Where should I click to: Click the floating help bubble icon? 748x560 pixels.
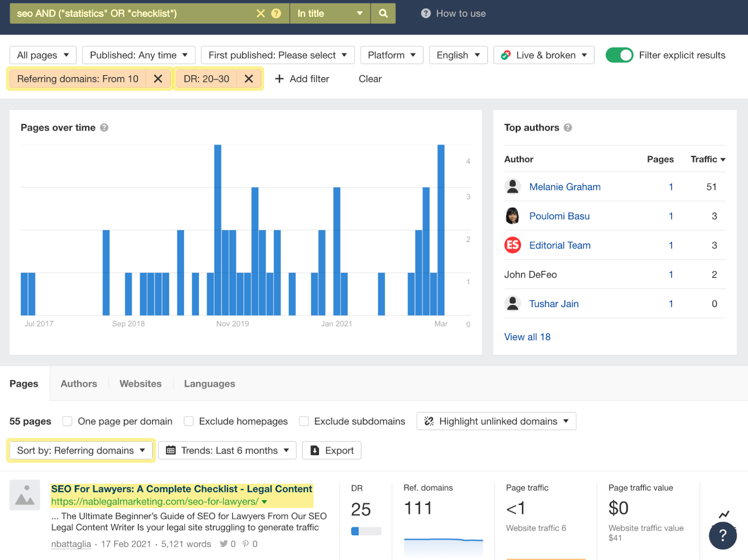[x=722, y=536]
